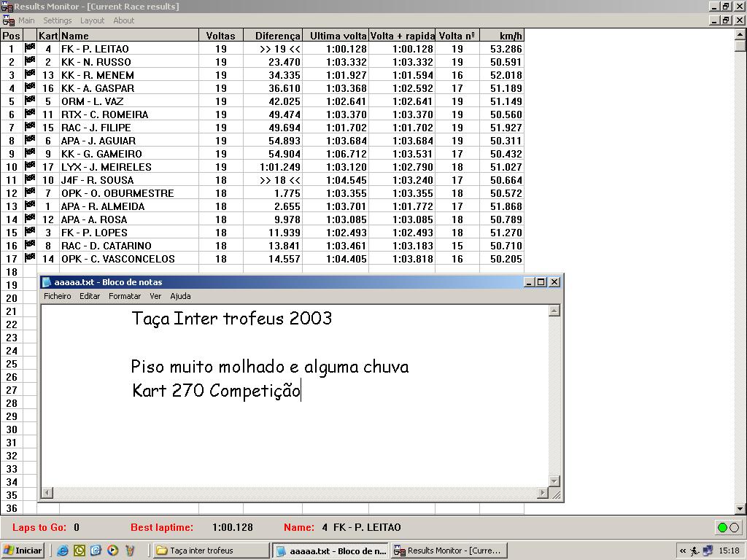Click the Results Monitor scrollbar up arrow
The image size is (747, 560).
[x=740, y=34]
